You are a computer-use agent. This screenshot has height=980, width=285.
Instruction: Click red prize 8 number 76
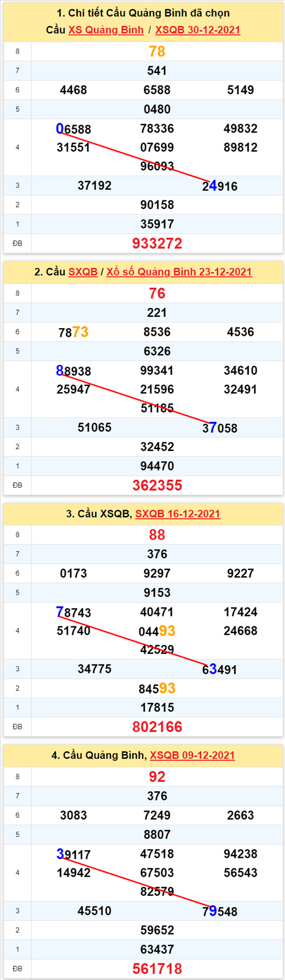coord(157,293)
